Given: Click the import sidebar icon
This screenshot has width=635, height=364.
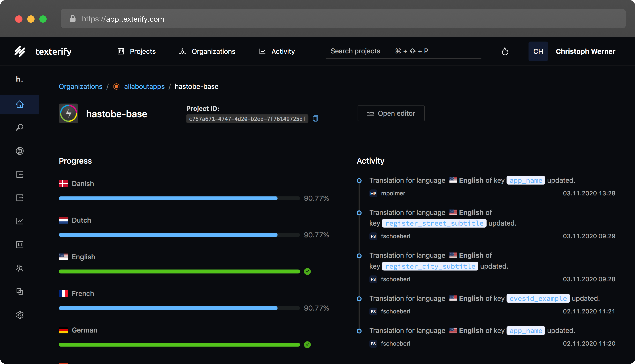Looking at the screenshot, I should tap(20, 174).
